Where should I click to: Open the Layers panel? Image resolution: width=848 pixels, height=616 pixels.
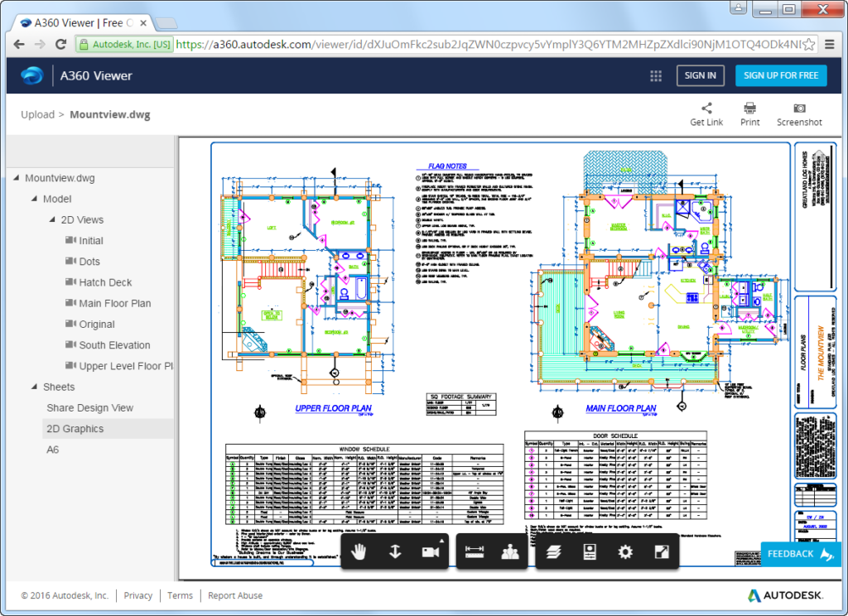[x=554, y=551]
